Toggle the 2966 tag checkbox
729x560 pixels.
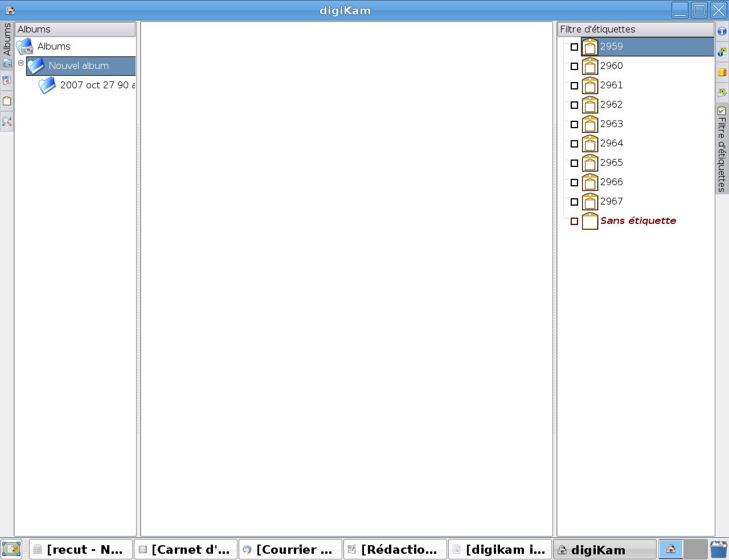pyautogui.click(x=574, y=183)
